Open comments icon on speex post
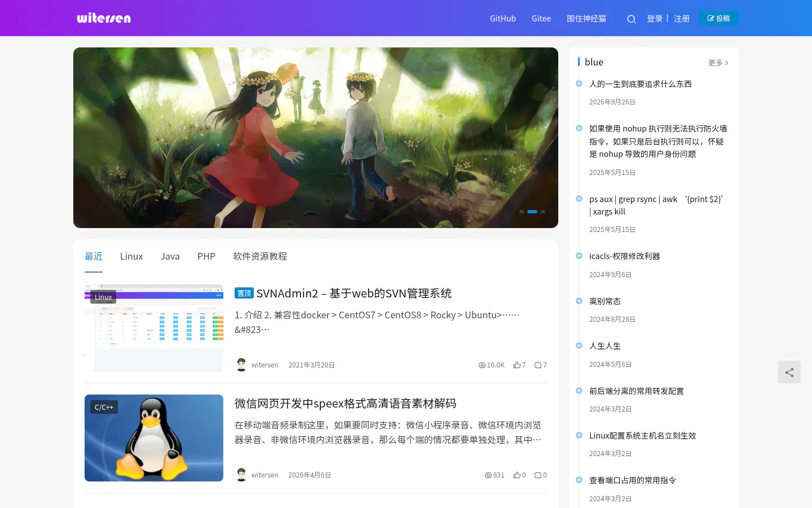The image size is (812, 508). (538, 475)
